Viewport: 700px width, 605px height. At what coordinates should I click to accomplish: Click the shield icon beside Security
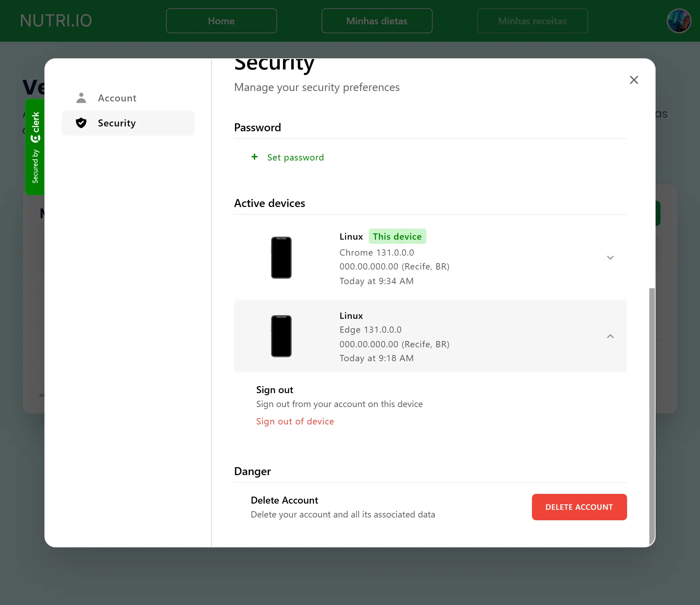[x=81, y=123]
